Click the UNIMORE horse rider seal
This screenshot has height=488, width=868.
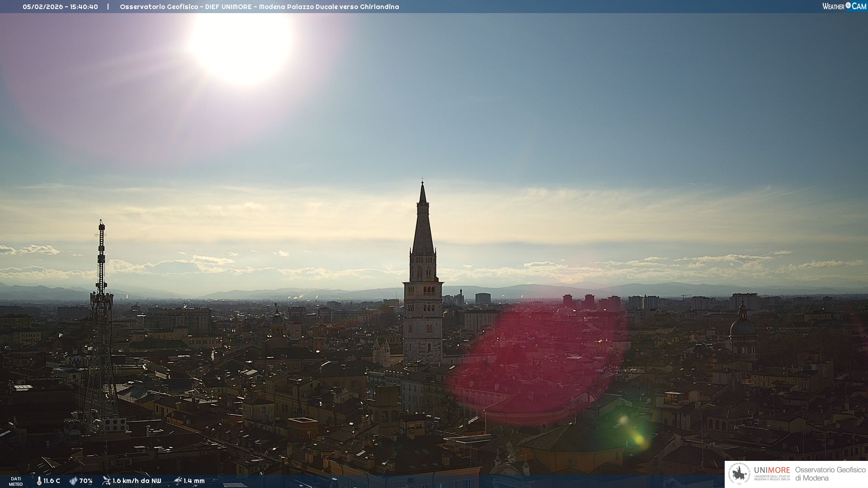(739, 474)
